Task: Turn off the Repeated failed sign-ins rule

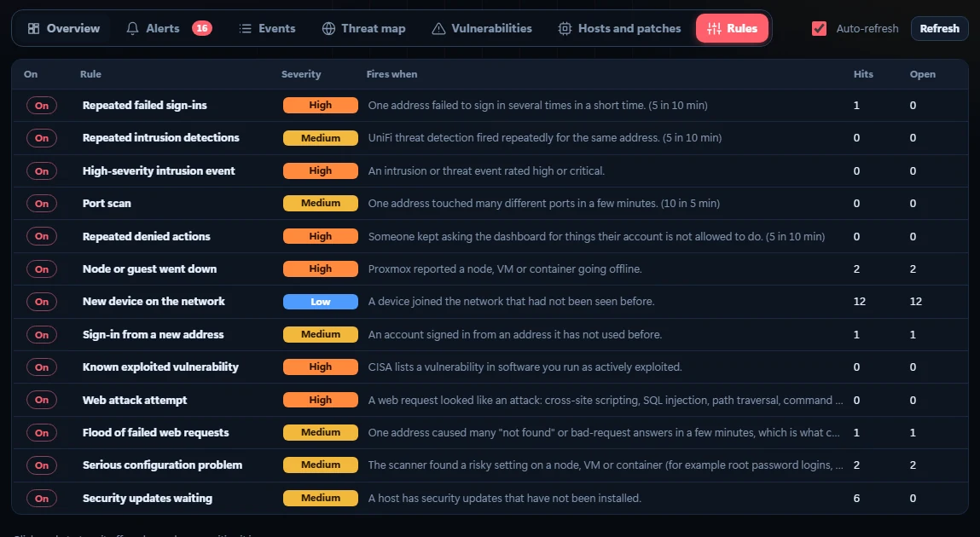Action: 42,106
